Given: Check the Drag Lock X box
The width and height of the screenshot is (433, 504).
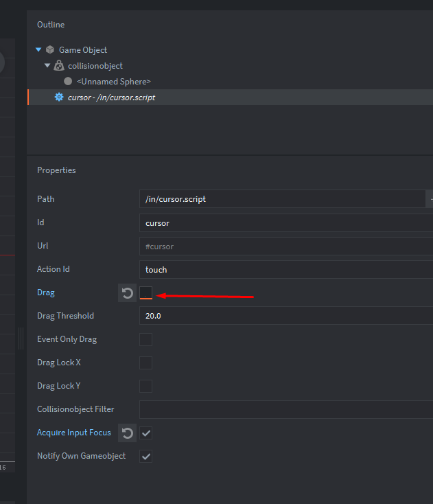Looking at the screenshot, I should point(145,363).
